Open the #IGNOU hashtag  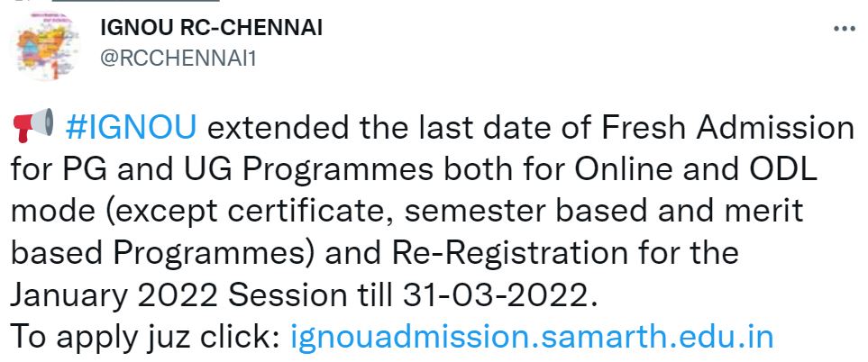point(132,128)
